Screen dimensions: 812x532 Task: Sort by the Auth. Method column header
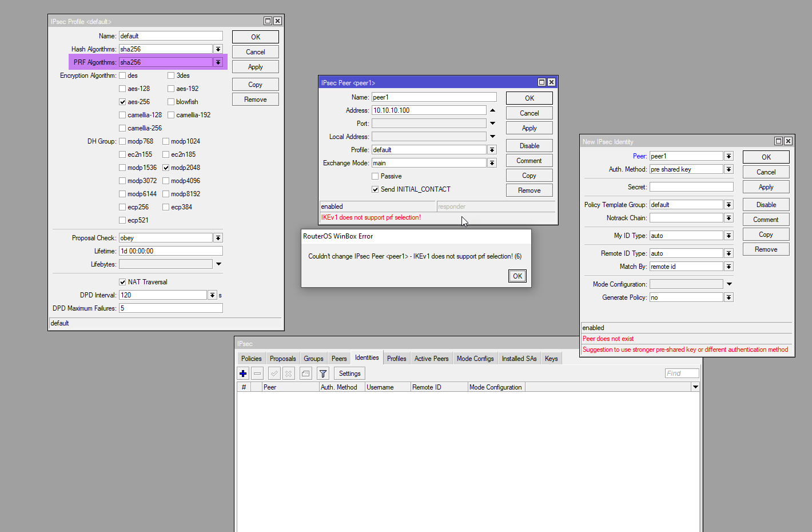[x=342, y=387]
